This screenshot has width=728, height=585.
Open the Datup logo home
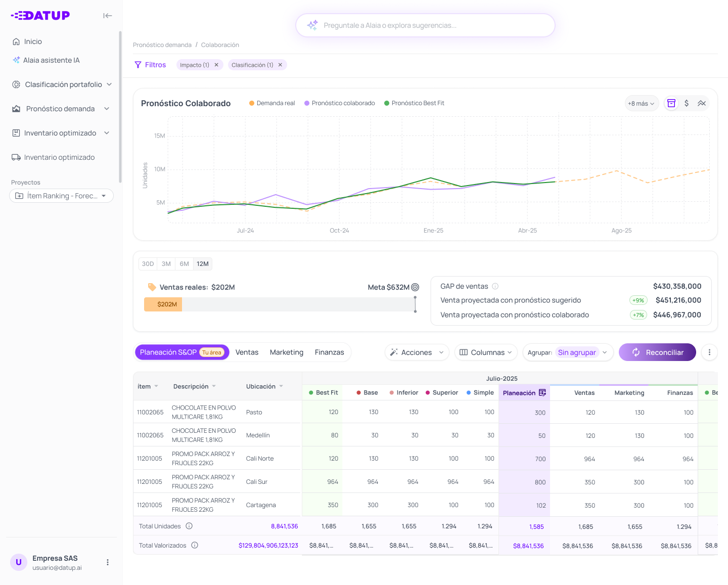click(x=40, y=16)
